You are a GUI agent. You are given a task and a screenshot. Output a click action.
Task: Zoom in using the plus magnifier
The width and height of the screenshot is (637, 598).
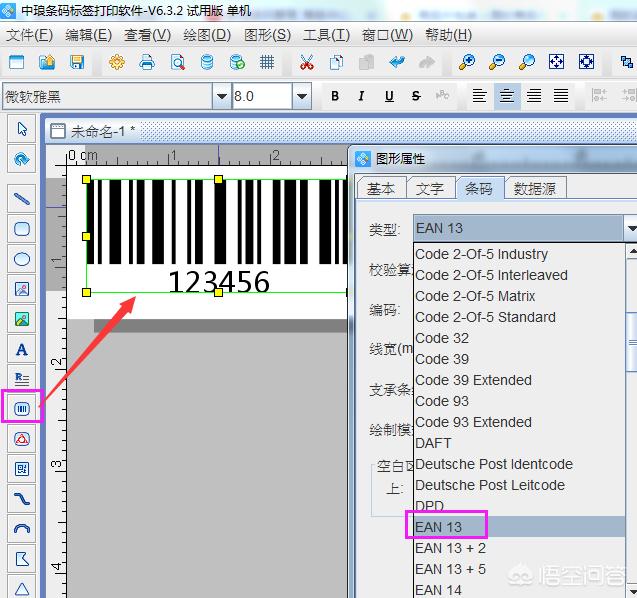pos(467,62)
